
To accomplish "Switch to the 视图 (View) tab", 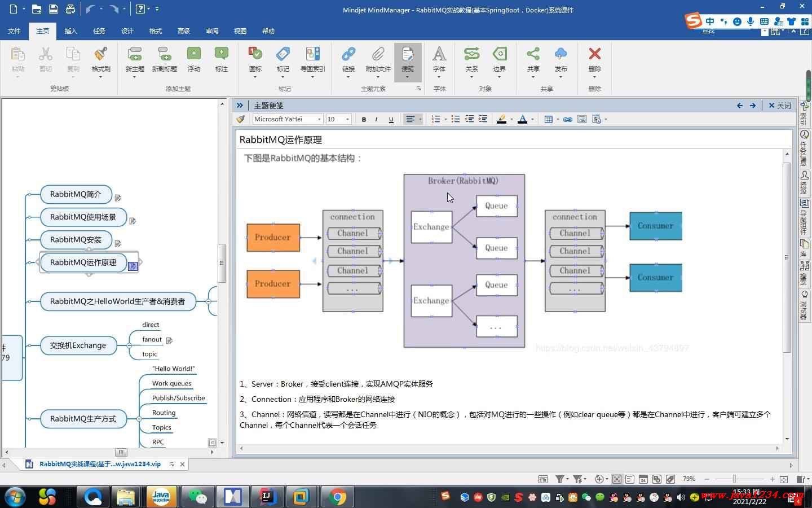I will pos(240,31).
